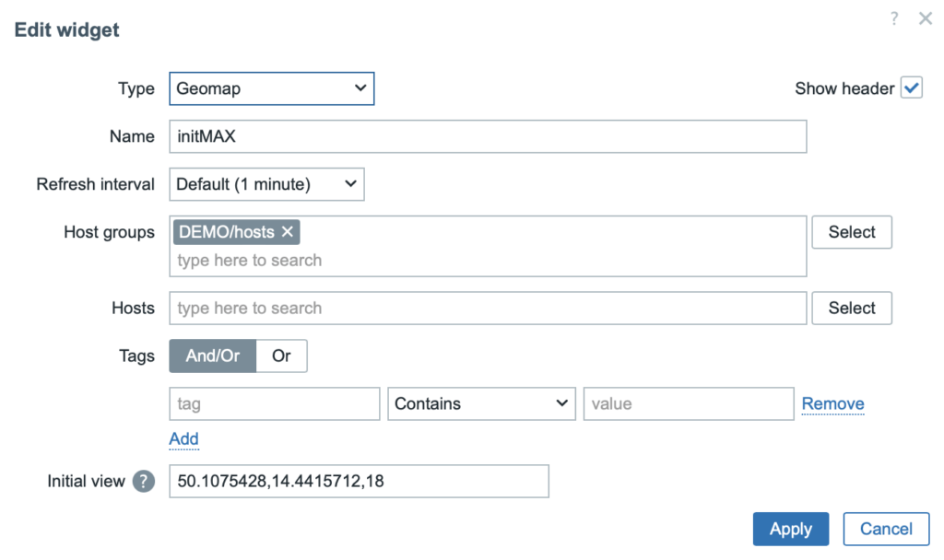Select the And/Or tags mode
The width and height of the screenshot is (944, 560).
point(212,356)
